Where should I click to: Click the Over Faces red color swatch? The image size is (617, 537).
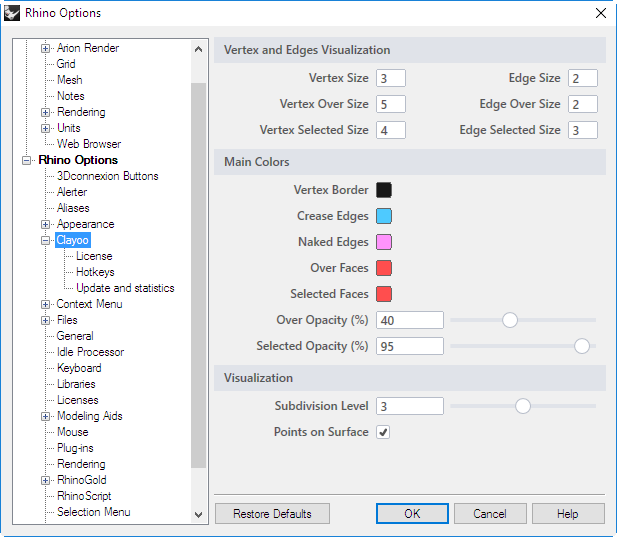click(x=384, y=268)
